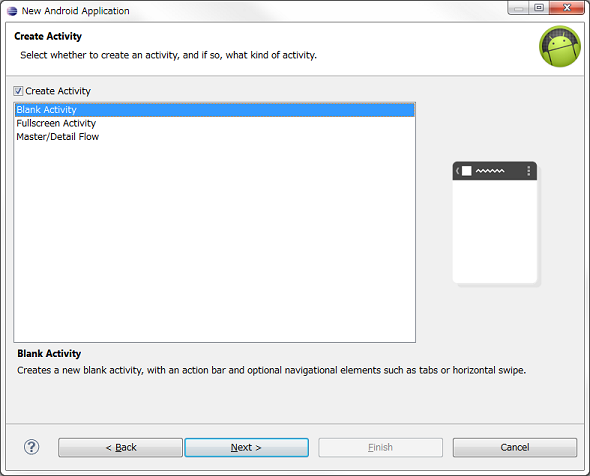Uncheck the Create Activity checkbox

[x=18, y=91]
